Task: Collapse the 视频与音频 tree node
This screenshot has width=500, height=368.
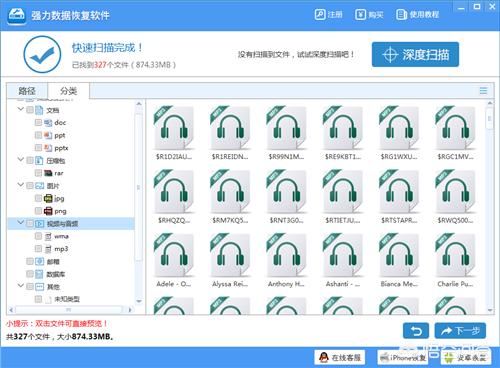Action: [21, 223]
